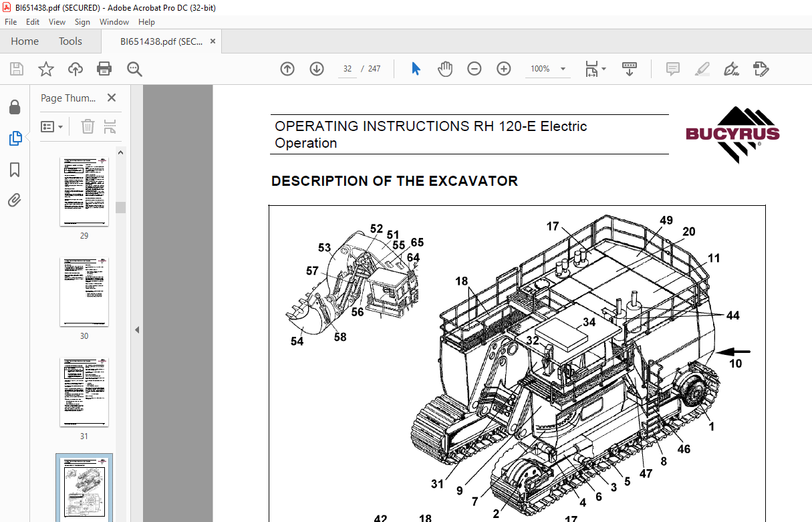Viewport: 812px width, 522px height.
Task: Print the document using the printer icon
Action: click(104, 69)
